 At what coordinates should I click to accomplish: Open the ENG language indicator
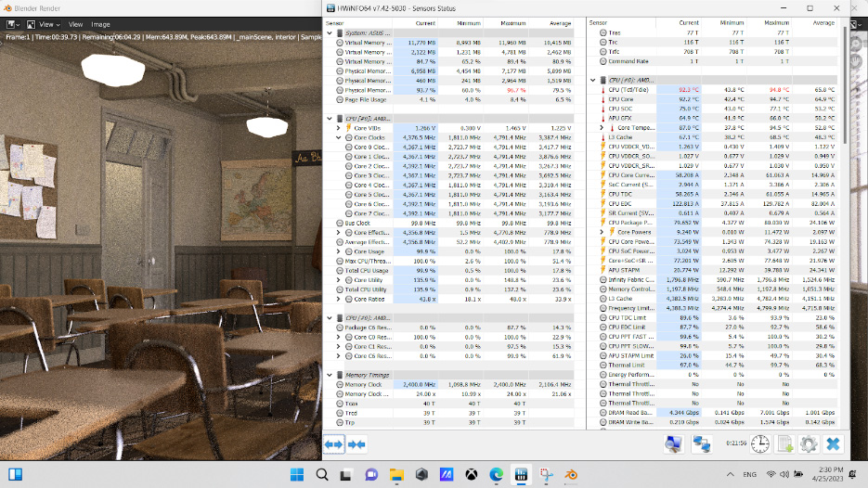point(749,474)
